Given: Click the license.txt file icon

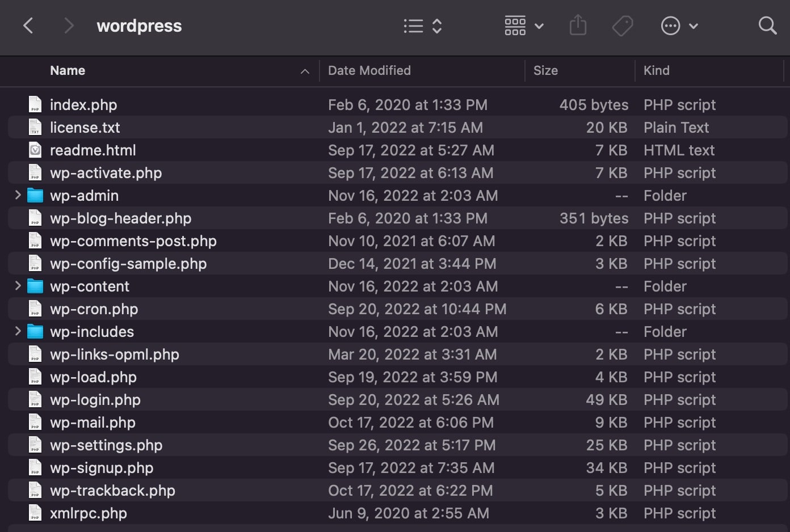Looking at the screenshot, I should [35, 127].
